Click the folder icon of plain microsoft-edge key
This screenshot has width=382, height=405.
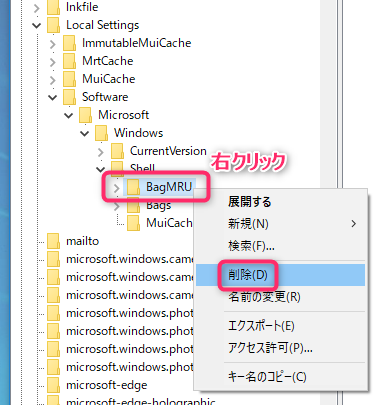[53, 385]
